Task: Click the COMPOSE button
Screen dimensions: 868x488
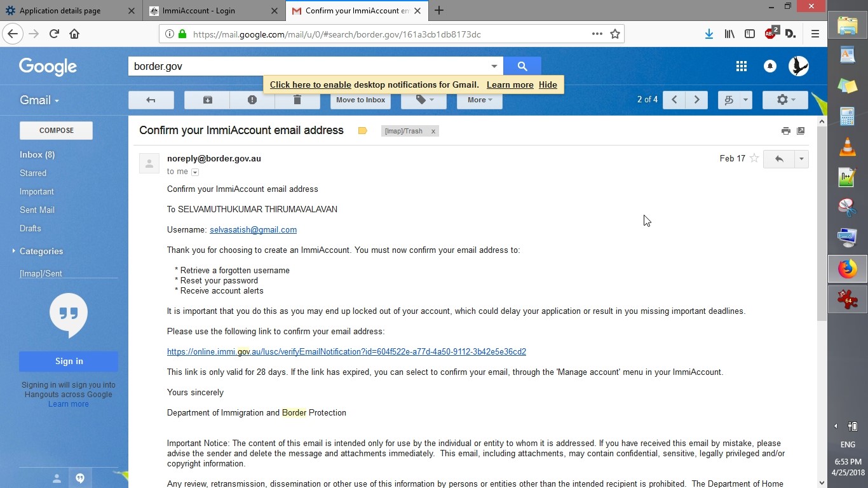Action: pyautogui.click(x=57, y=130)
